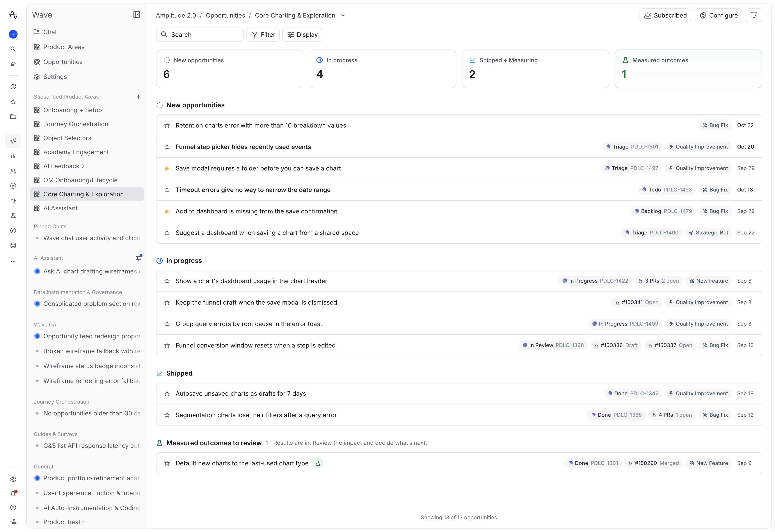This screenshot has width=775, height=532.
Task: Expand the Core Charting & Exploration breadcrumb chevron
Action: point(343,15)
